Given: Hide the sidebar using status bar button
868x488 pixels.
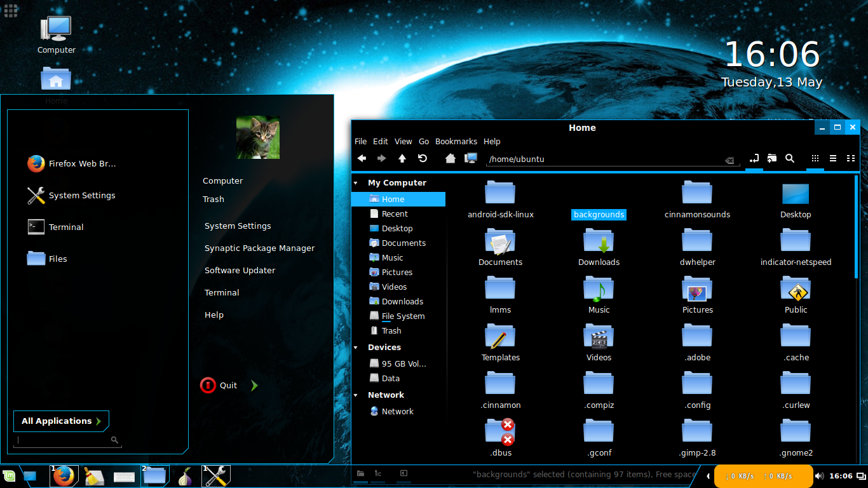Looking at the screenshot, I should click(403, 473).
